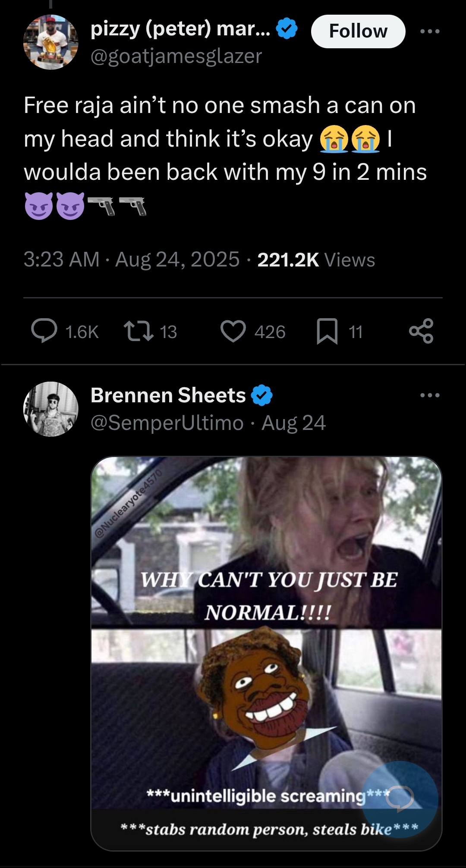This screenshot has width=466, height=868.
Task: Open the share icon on tweet
Action: point(421,331)
